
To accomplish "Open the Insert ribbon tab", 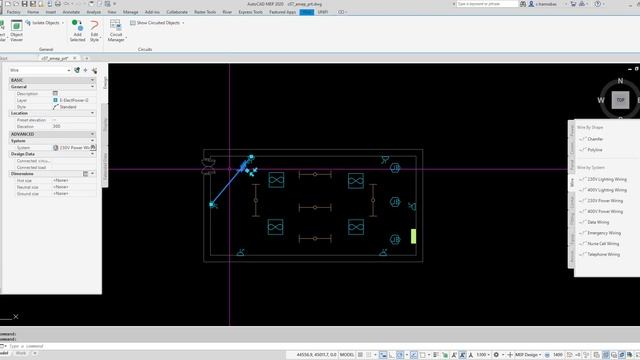I will 51,12.
